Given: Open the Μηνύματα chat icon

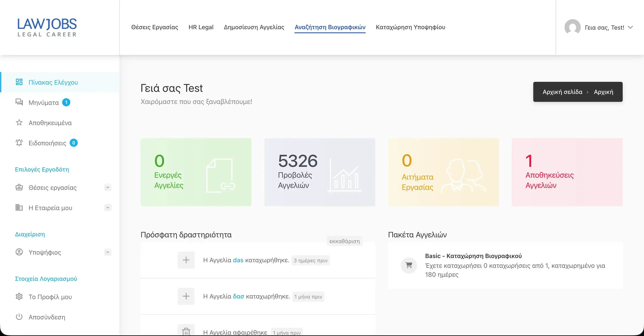Looking at the screenshot, I should tap(19, 102).
